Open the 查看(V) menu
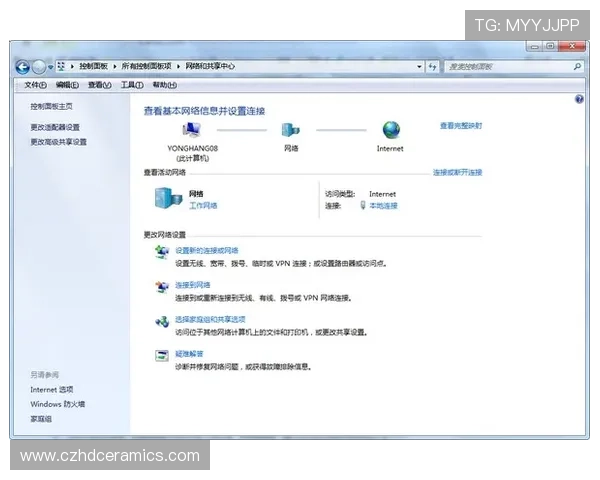 pos(99,85)
